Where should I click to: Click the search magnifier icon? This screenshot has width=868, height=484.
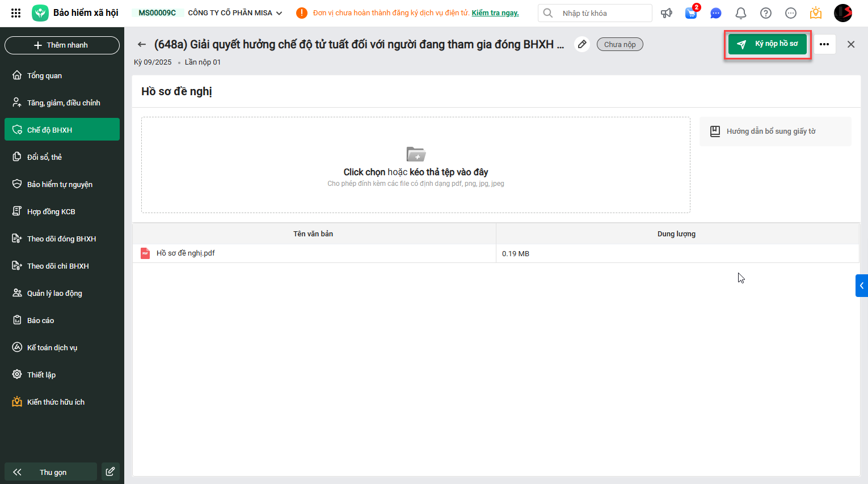click(548, 13)
